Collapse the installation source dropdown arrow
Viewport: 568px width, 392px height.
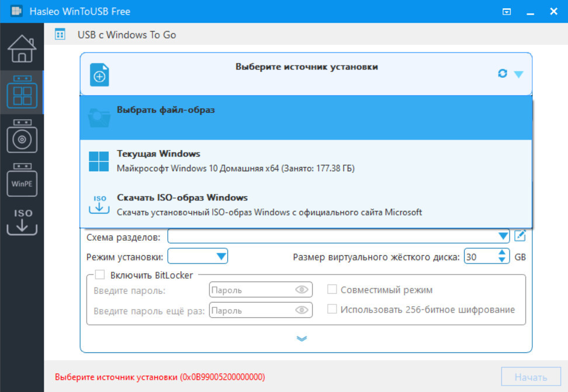point(519,74)
